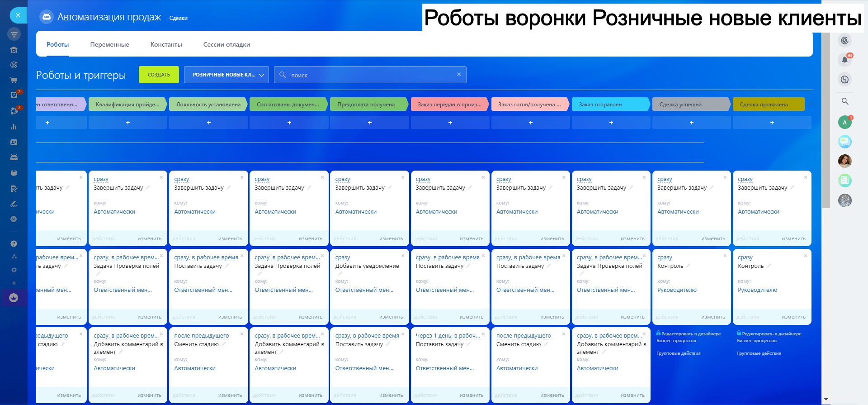Open the target goal icon in left sidebar
The height and width of the screenshot is (405, 868).
(x=14, y=65)
